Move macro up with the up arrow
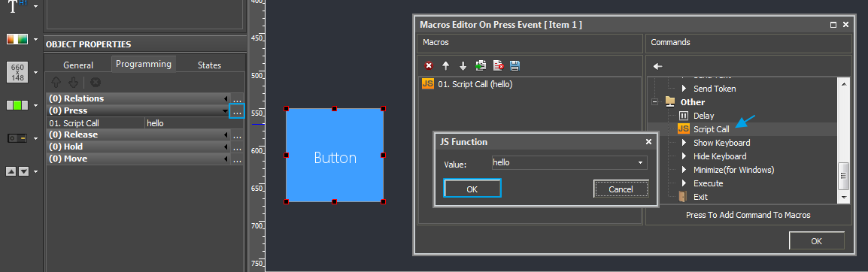Screen dimensions: 868x272 coord(445,66)
